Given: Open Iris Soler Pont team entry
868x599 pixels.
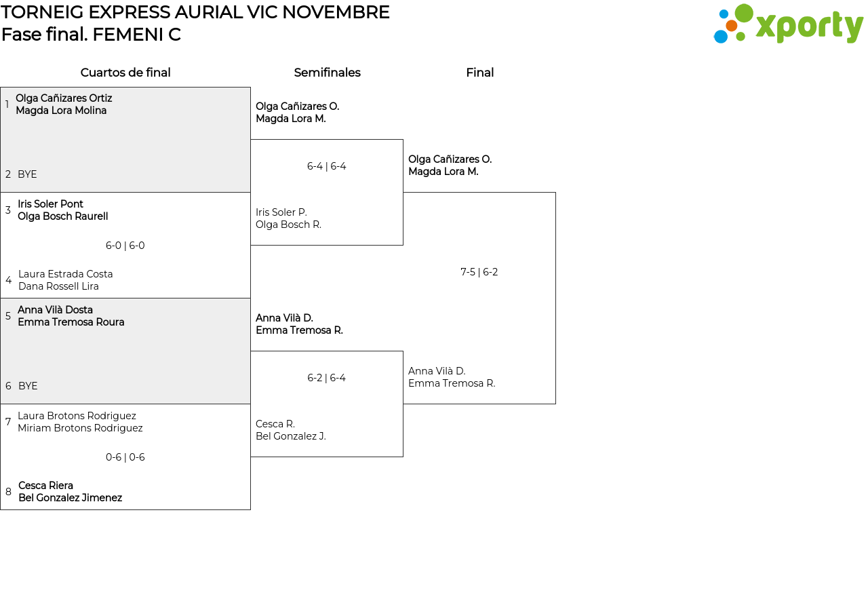Looking at the screenshot, I should coord(62,210).
